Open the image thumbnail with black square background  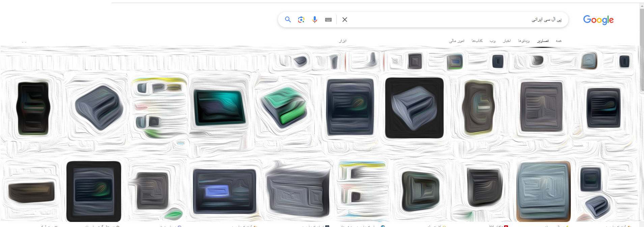click(x=414, y=108)
